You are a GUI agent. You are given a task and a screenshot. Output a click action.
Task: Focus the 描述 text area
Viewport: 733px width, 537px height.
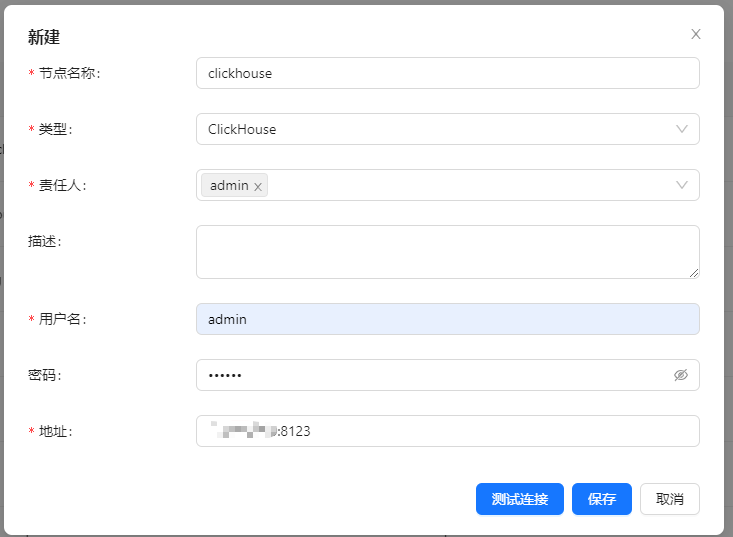[447, 251]
